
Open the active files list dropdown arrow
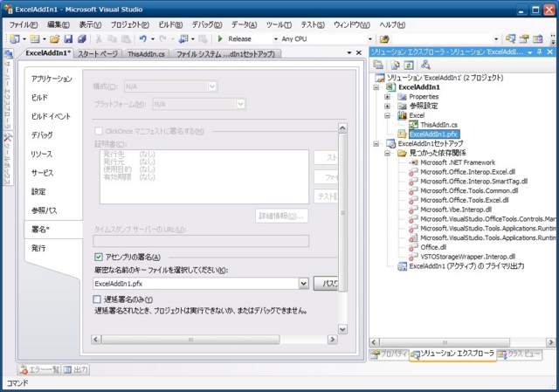tap(349, 52)
